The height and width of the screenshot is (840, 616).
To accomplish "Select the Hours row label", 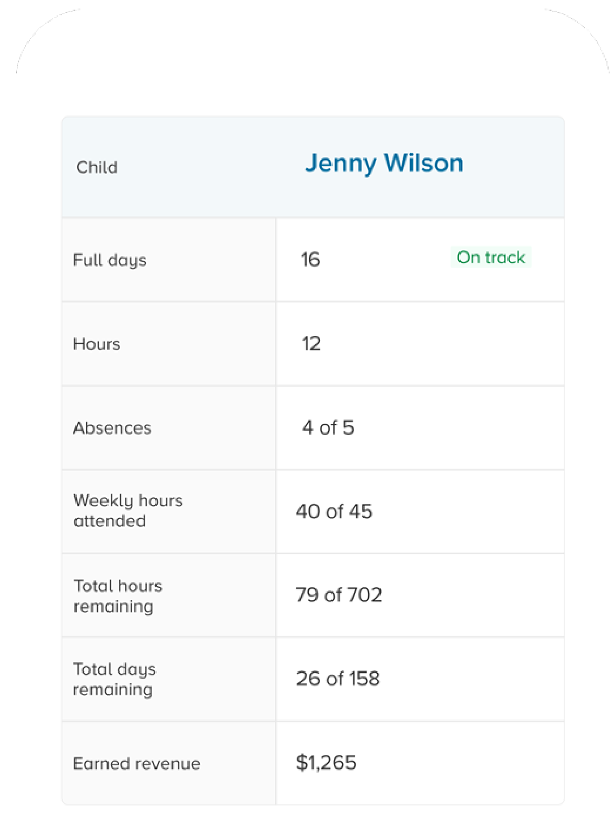I will click(x=97, y=344).
